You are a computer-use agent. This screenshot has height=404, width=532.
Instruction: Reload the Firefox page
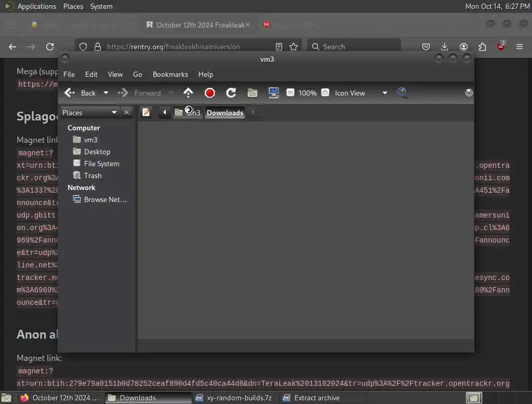pyautogui.click(x=50, y=47)
